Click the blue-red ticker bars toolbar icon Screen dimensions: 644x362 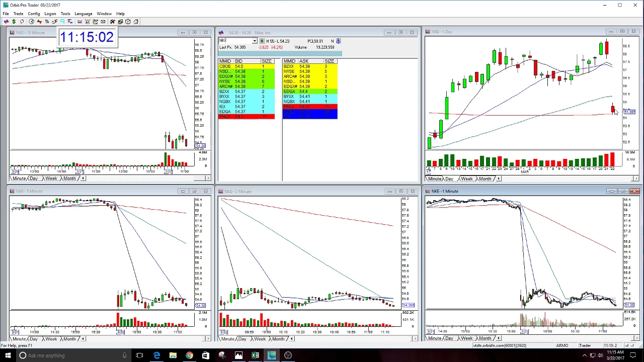(x=70, y=21)
